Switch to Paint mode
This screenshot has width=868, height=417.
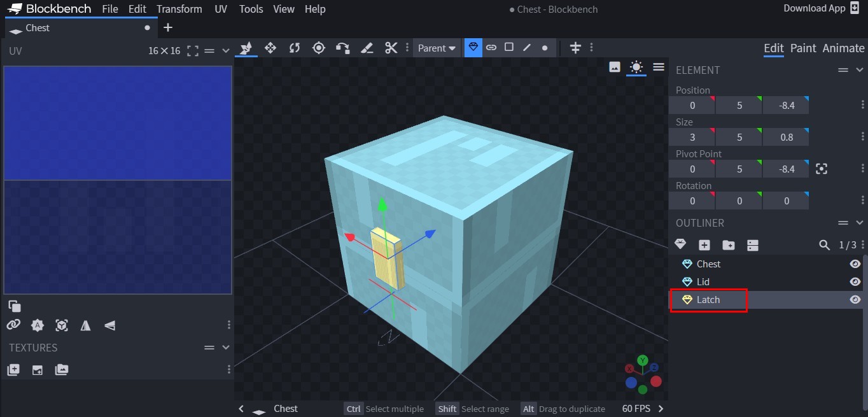click(803, 48)
